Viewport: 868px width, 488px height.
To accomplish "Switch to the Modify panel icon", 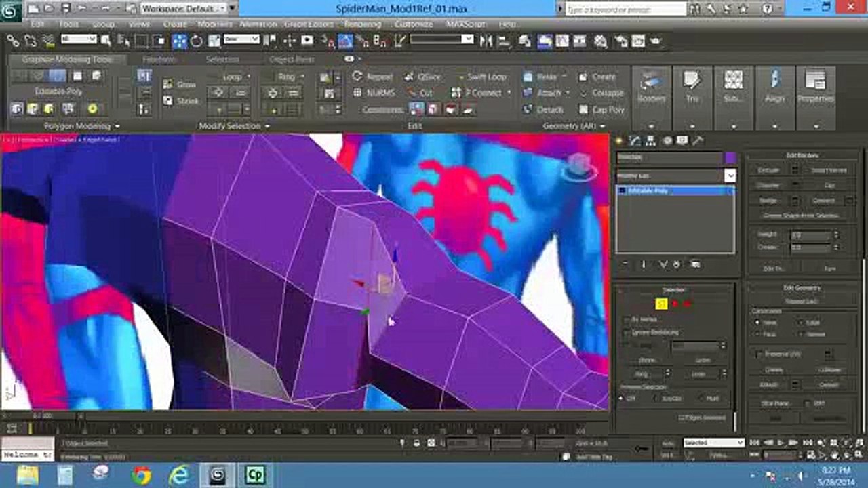I will tap(635, 141).
